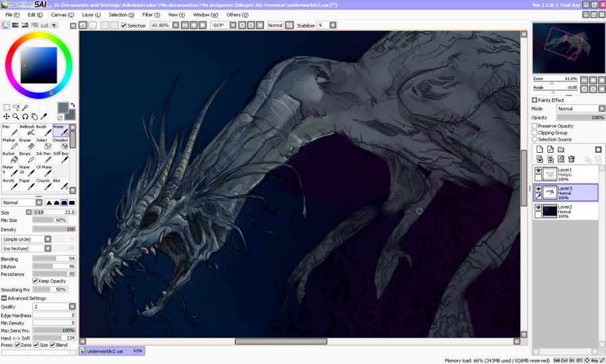Open the brush shape (simple circle) dropdown
Image resolution: width=606 pixels, height=364 pixels.
(48, 240)
